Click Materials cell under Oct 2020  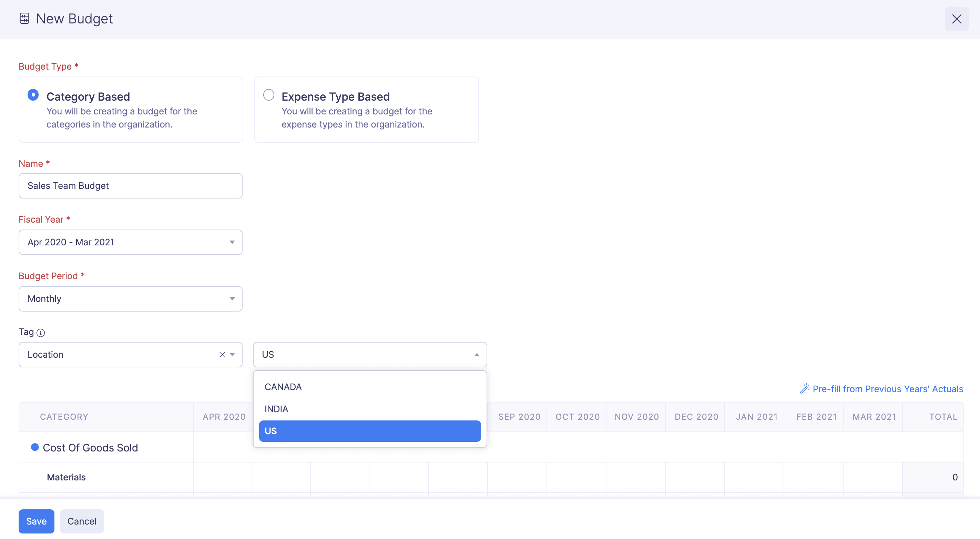(x=576, y=477)
